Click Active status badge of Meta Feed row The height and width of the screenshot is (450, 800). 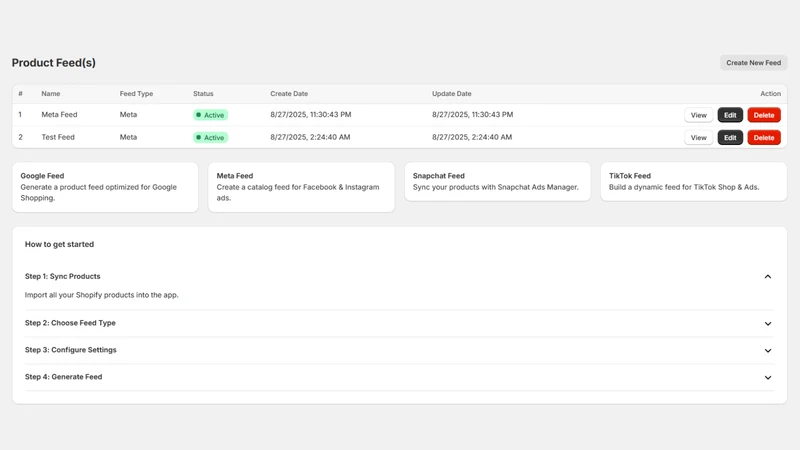(x=210, y=115)
